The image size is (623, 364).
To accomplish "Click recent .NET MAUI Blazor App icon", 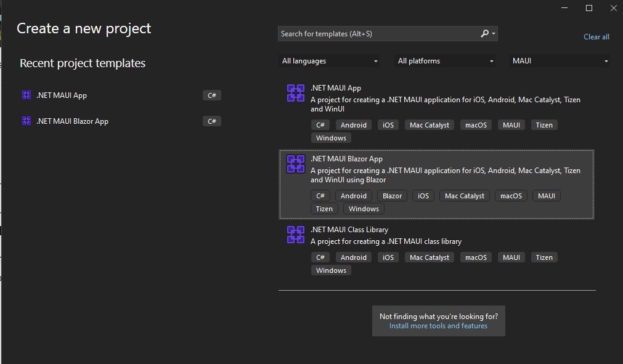I will (26, 121).
